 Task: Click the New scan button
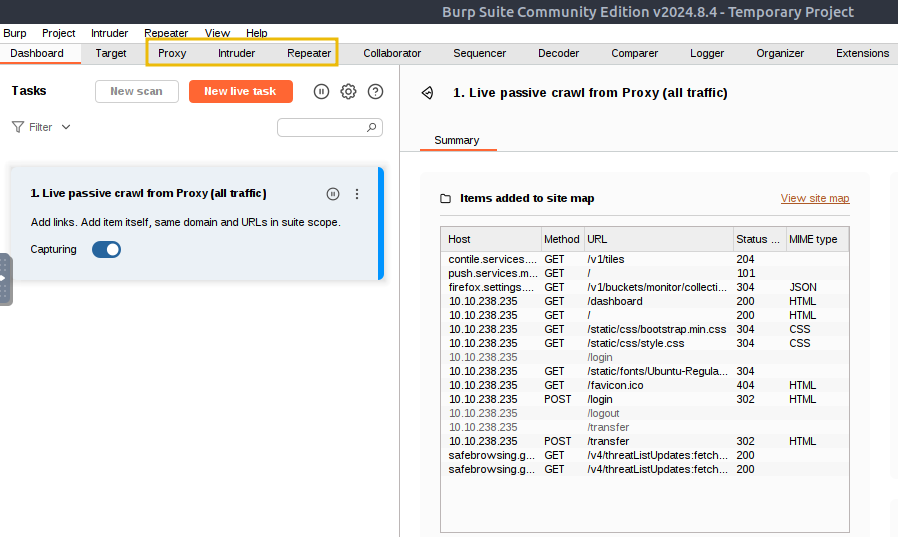pyautogui.click(x=137, y=92)
